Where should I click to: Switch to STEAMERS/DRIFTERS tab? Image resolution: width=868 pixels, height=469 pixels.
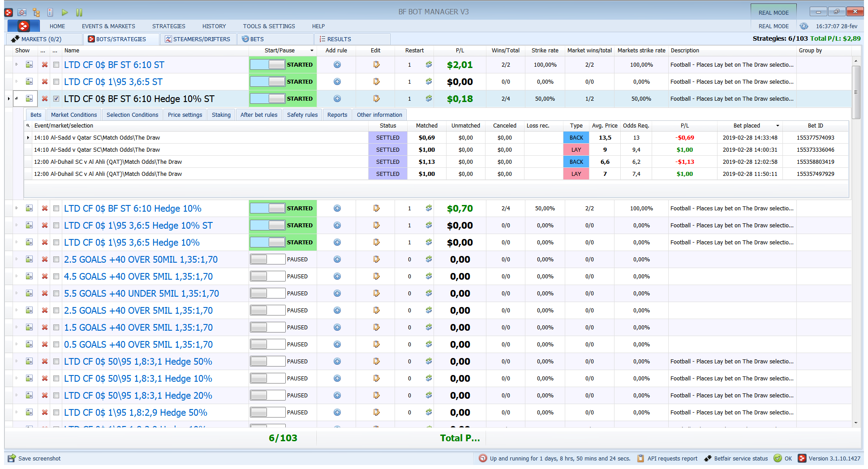tap(198, 39)
